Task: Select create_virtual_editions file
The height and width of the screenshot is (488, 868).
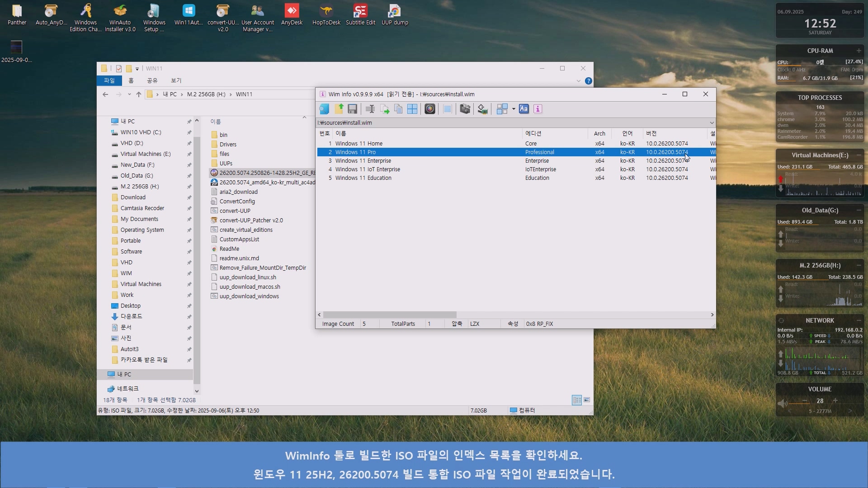Action: pos(246,230)
